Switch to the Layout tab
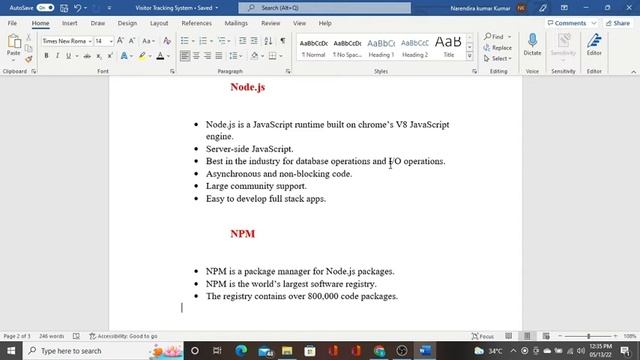The image size is (640, 360). tap(159, 23)
